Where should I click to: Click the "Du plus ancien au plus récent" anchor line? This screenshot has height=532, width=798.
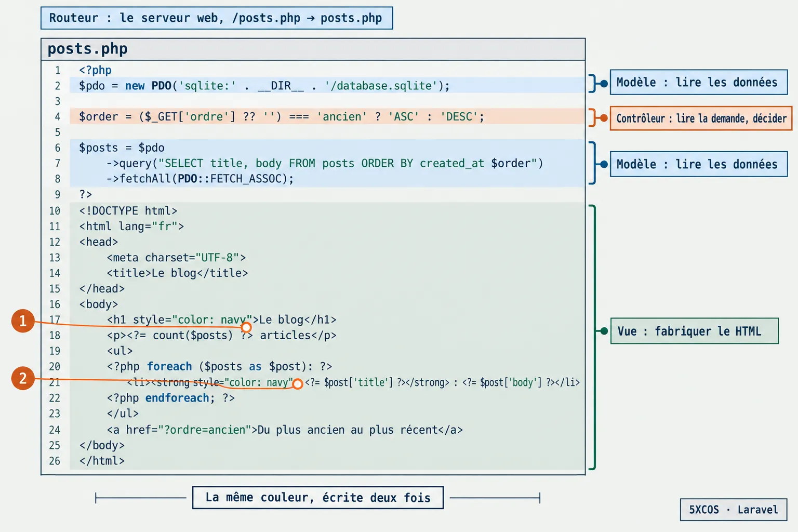tap(285, 430)
